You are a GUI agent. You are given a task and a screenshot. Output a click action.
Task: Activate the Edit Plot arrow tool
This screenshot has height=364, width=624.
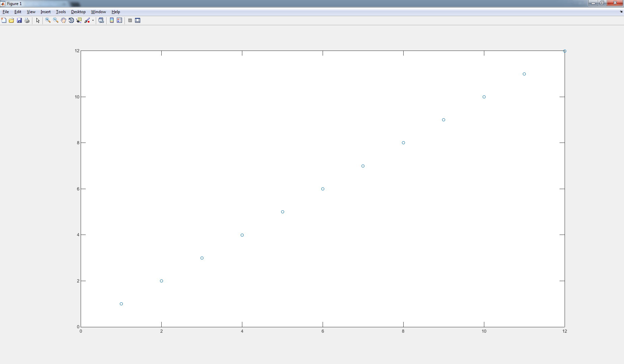(38, 21)
